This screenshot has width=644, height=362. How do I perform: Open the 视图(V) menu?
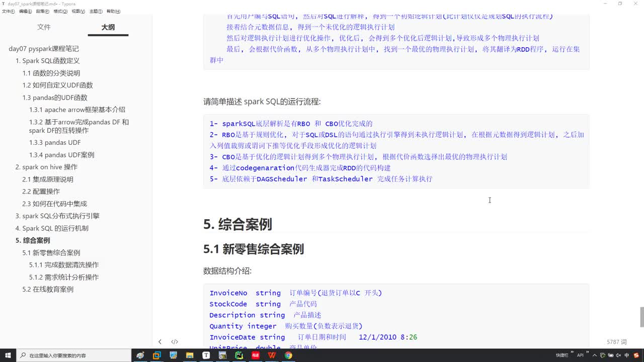[x=78, y=11]
